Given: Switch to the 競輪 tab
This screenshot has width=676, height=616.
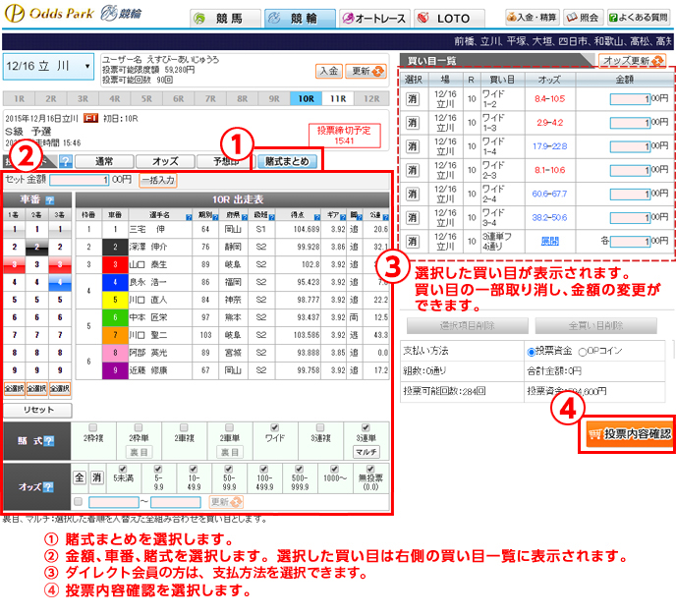Looking at the screenshot, I should point(300,19).
